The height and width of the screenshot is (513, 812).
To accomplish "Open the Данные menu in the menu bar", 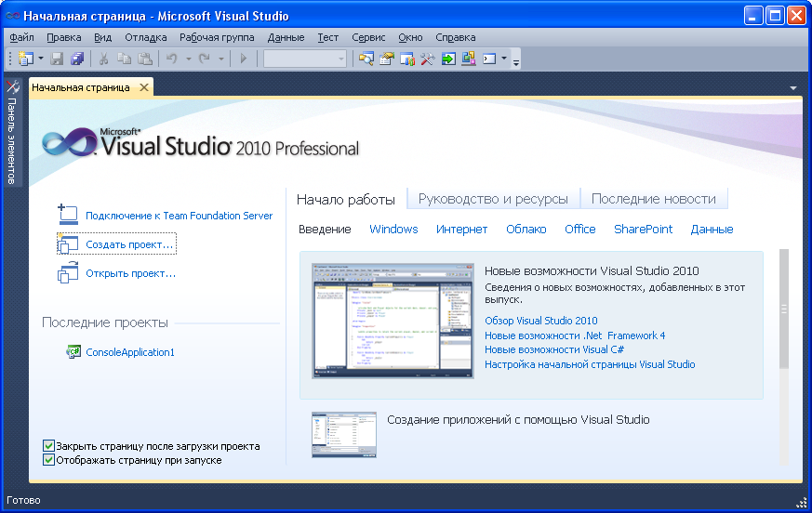I will (286, 37).
